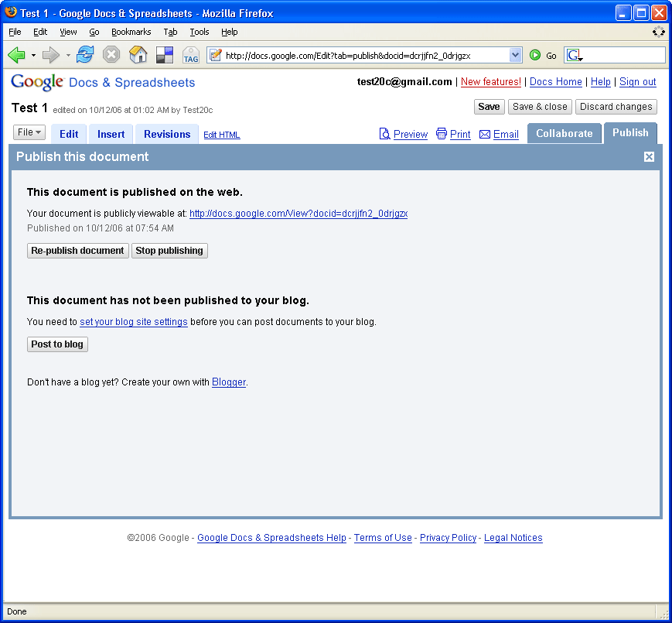Click the del.icio.us bookmarks icon

tap(165, 55)
